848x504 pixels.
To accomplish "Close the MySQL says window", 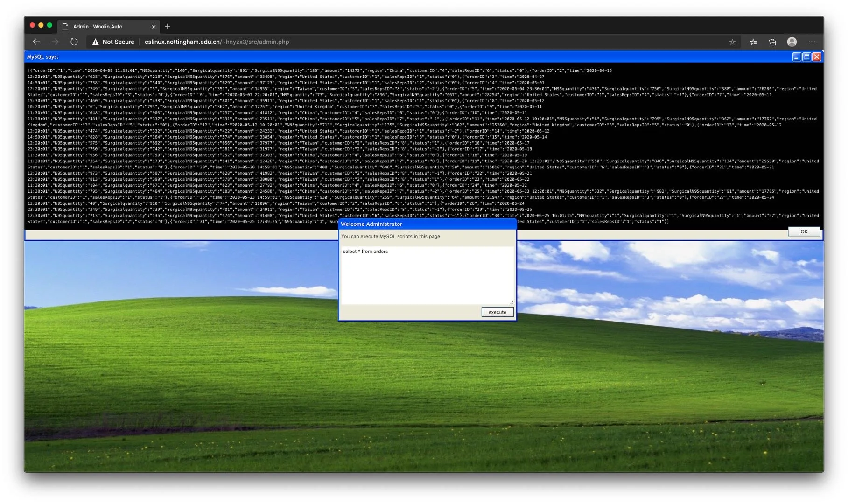I will click(816, 57).
